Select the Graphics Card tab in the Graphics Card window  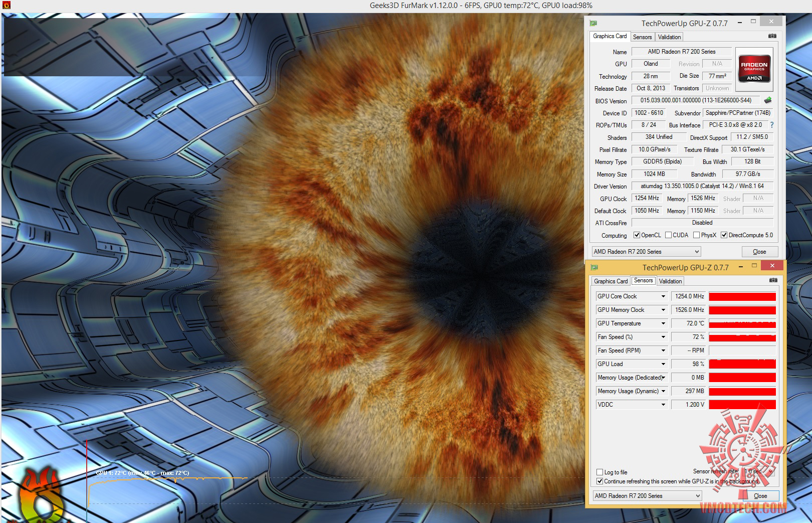pyautogui.click(x=610, y=36)
